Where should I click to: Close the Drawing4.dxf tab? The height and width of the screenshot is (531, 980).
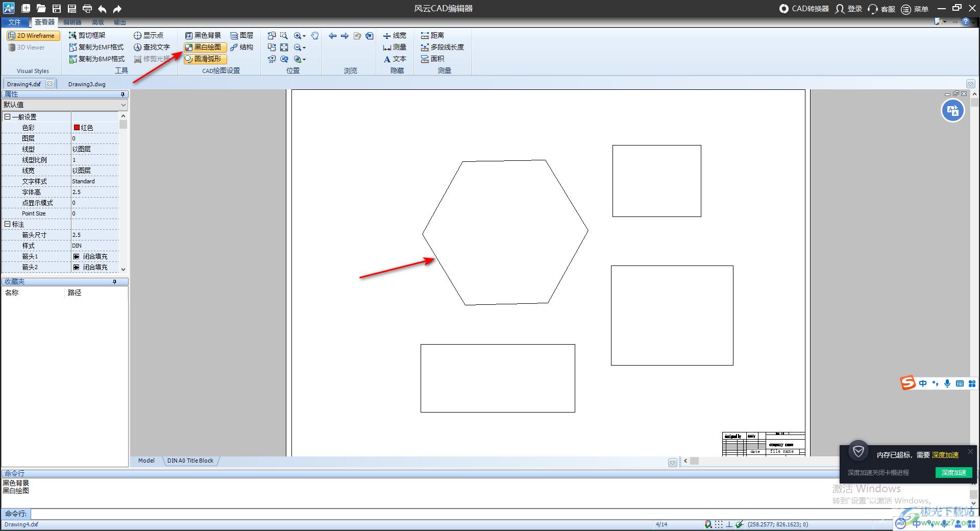click(50, 84)
